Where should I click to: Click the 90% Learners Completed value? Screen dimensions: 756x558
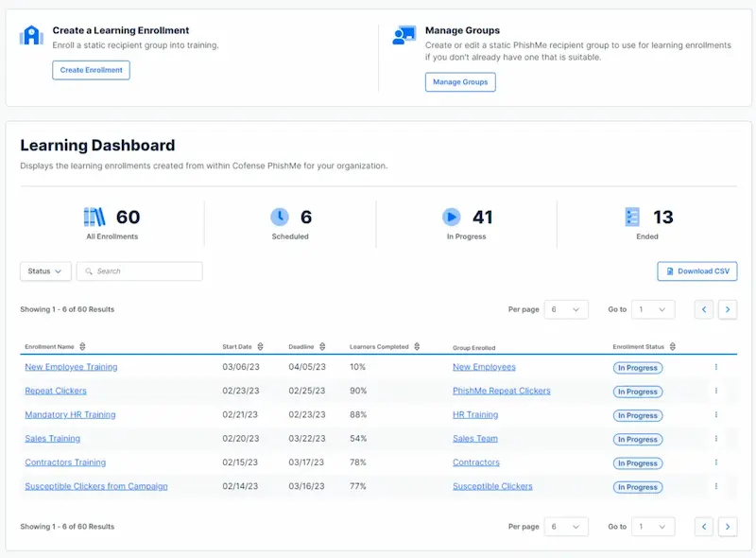(x=358, y=391)
